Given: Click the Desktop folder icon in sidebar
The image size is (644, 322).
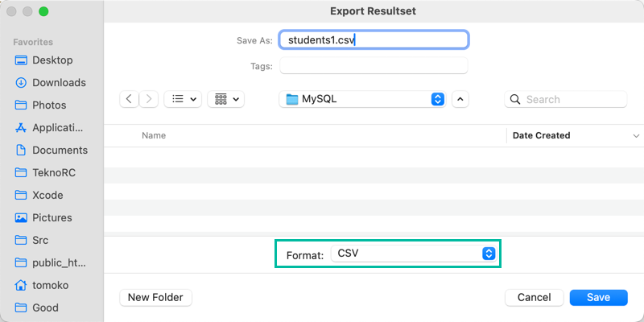Looking at the screenshot, I should (x=21, y=60).
